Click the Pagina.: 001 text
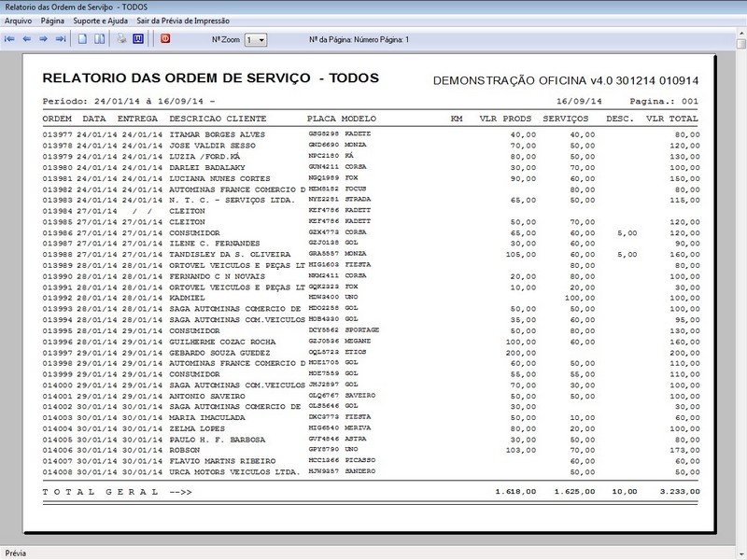This screenshot has height=560, width=747. pyautogui.click(x=664, y=102)
